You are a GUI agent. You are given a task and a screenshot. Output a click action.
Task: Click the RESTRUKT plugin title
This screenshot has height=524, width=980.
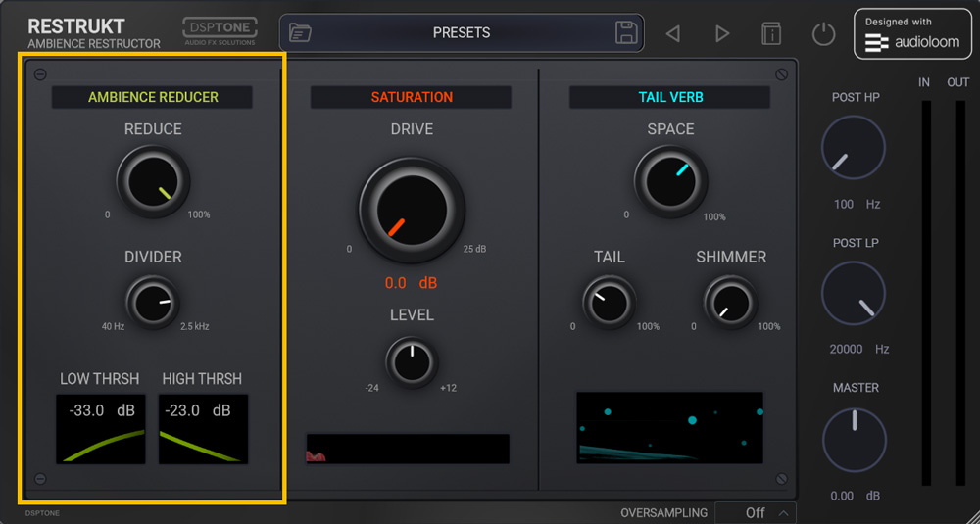click(x=76, y=26)
